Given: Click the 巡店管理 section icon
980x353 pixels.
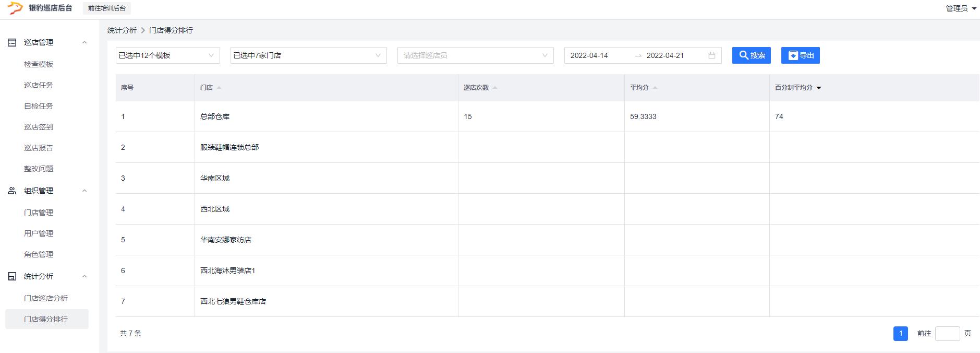Looking at the screenshot, I should click(x=12, y=42).
